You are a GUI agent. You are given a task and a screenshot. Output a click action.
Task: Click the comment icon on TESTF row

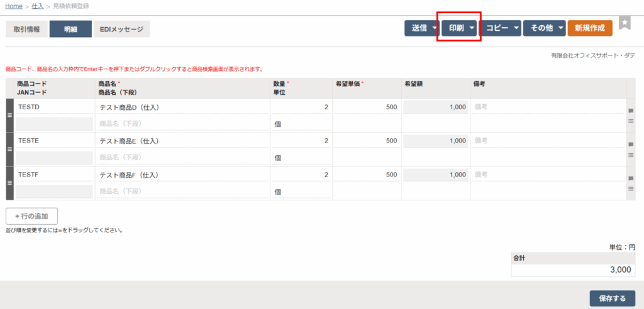pyautogui.click(x=631, y=179)
